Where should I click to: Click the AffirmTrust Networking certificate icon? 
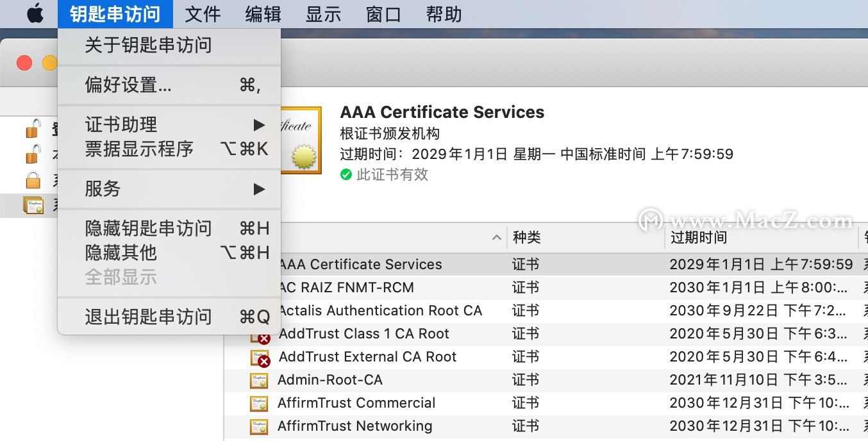pos(259,426)
